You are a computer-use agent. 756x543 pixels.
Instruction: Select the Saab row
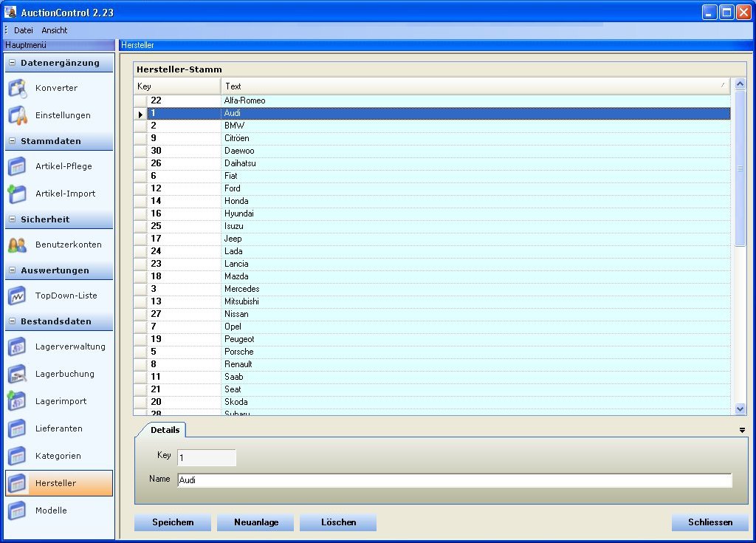coord(432,377)
